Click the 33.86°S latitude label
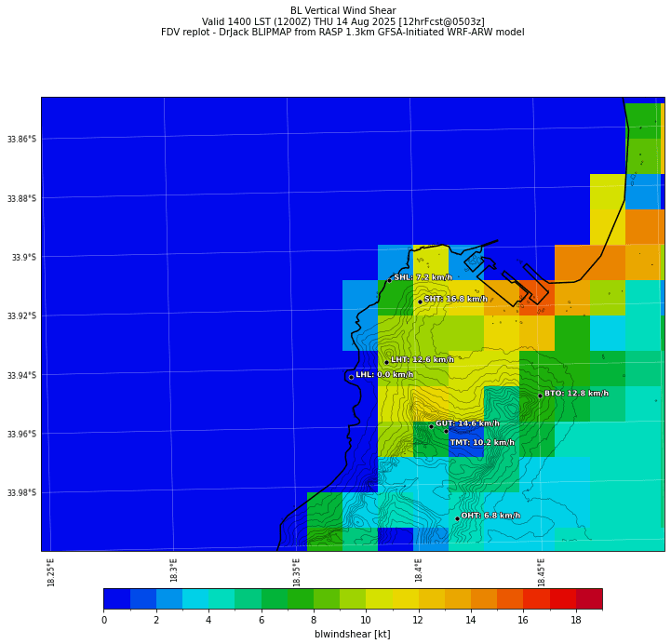Screen dimensions: 671x644 [21, 139]
